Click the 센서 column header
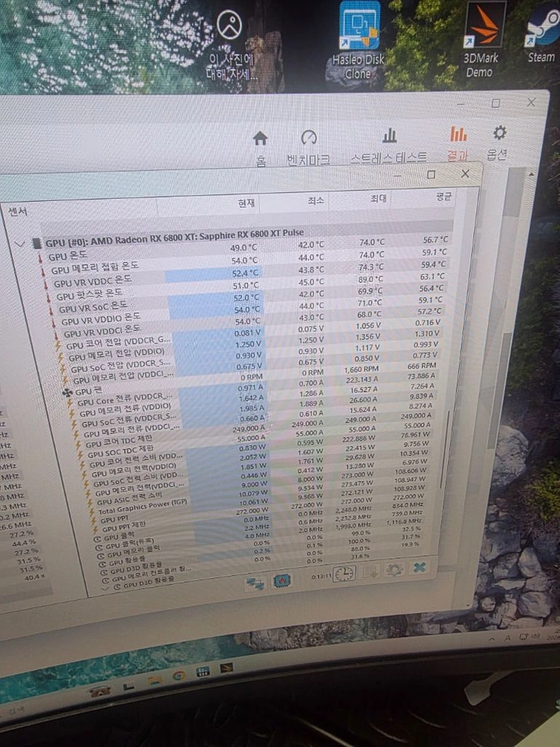This screenshot has width=560, height=747. click(x=18, y=211)
